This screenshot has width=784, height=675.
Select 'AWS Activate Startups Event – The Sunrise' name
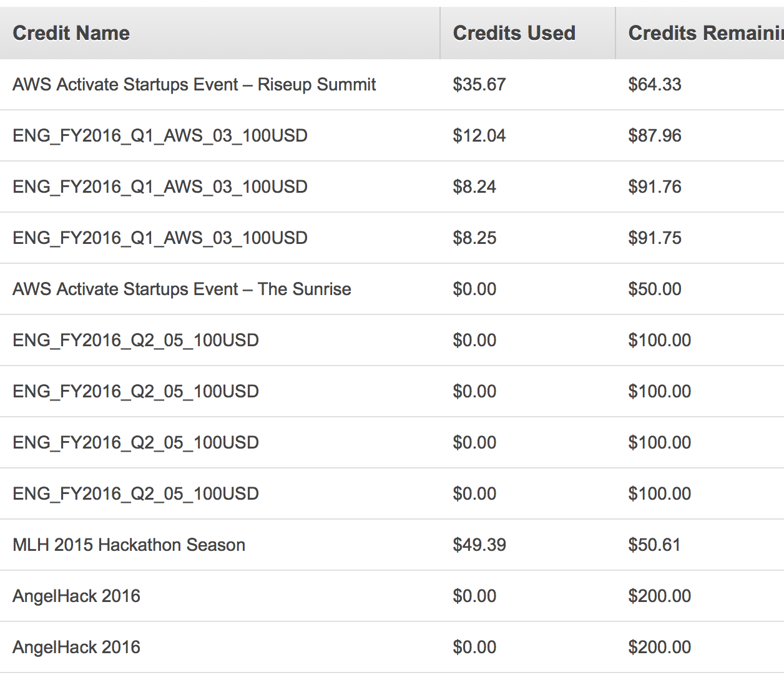click(x=182, y=289)
